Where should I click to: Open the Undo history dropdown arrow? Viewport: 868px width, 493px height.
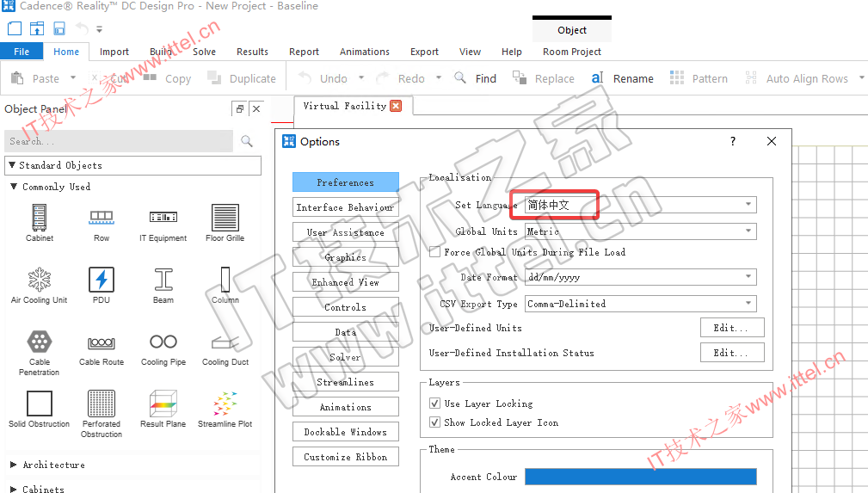coord(361,78)
